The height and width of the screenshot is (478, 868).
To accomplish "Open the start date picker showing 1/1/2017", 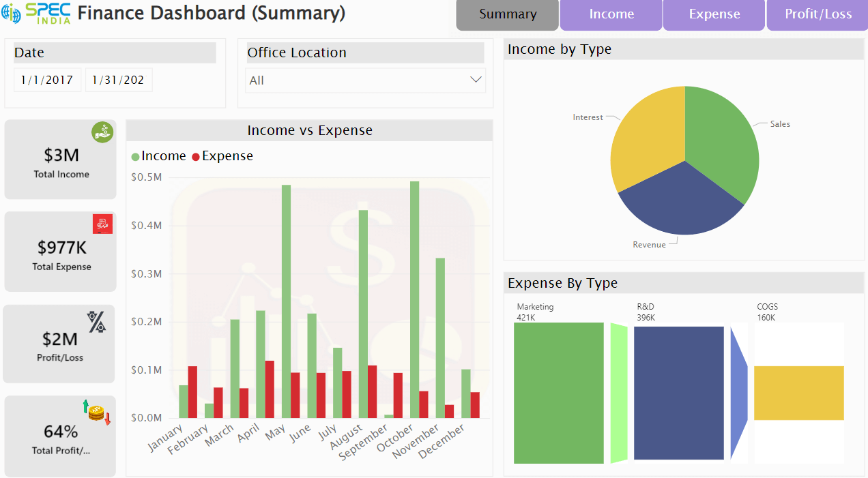I will pos(47,79).
